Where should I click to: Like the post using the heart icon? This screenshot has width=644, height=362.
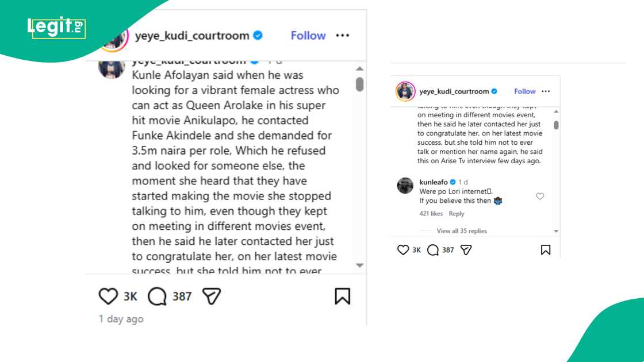click(108, 296)
